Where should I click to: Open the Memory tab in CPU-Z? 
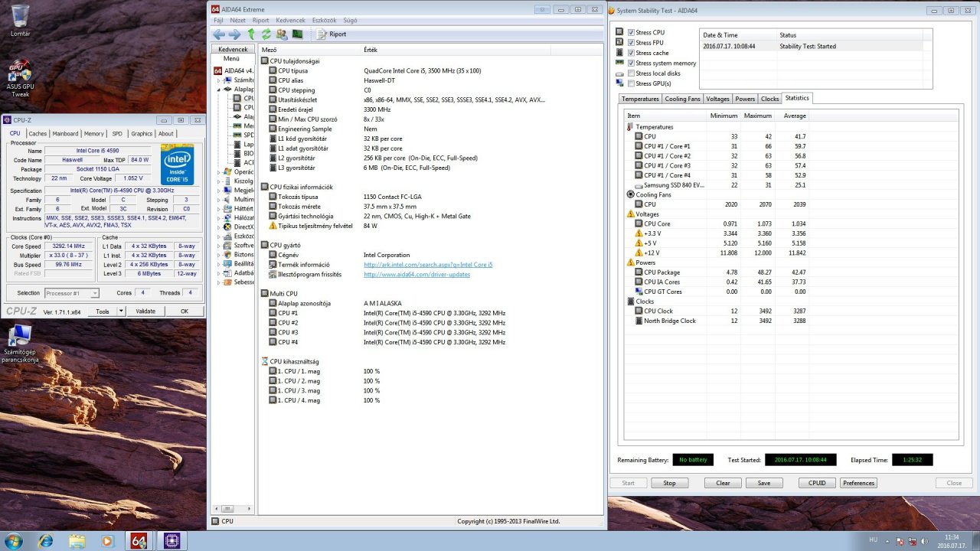click(94, 133)
